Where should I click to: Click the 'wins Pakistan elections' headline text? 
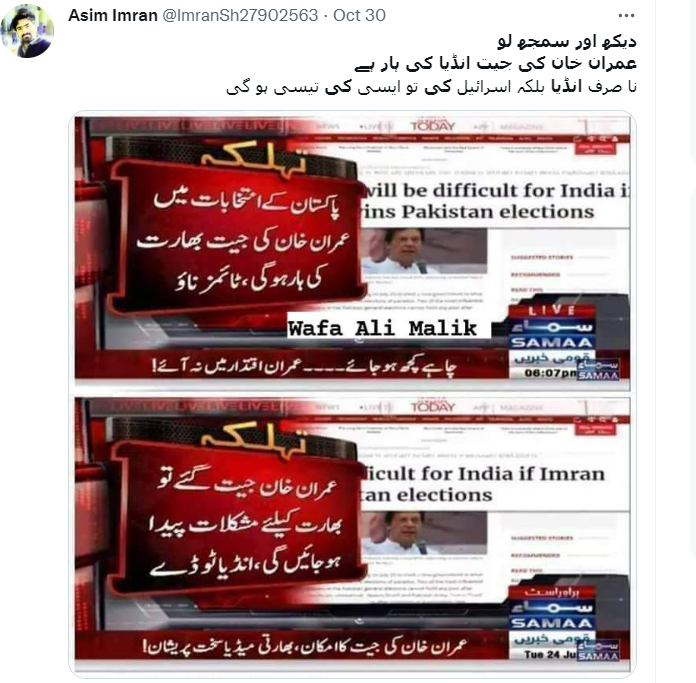pyautogui.click(x=478, y=212)
